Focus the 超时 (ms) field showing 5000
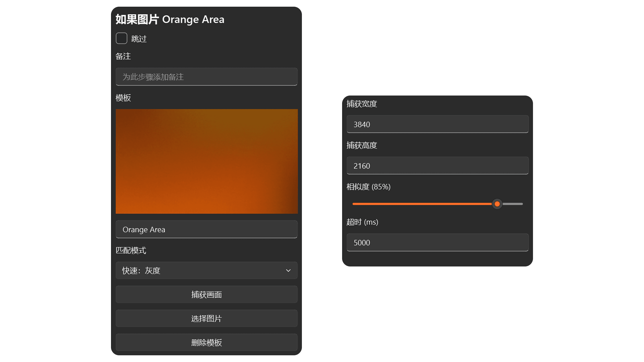This screenshot has width=644, height=362. pyautogui.click(x=438, y=242)
